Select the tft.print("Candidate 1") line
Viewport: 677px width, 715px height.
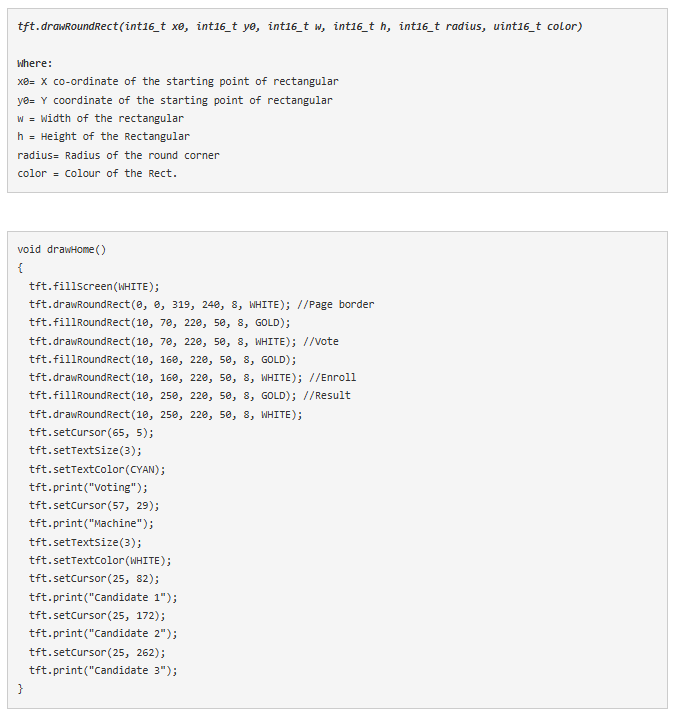pyautogui.click(x=103, y=597)
